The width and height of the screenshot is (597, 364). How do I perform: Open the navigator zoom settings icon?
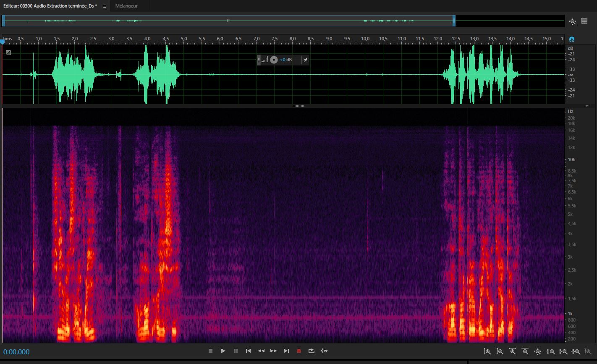[572, 21]
